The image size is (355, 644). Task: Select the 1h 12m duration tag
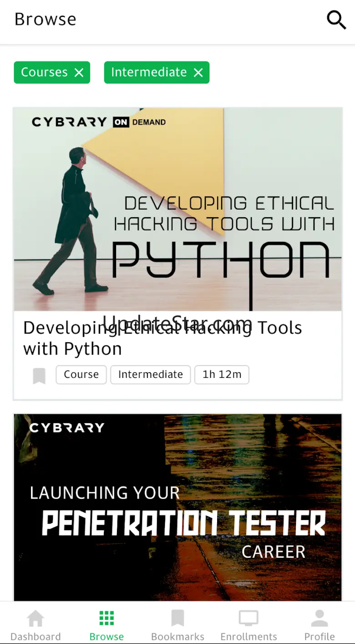[222, 375]
